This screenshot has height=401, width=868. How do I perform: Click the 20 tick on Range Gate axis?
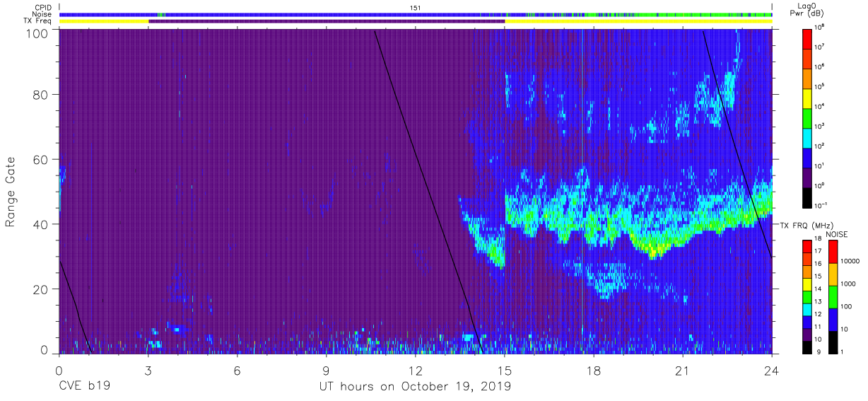40,289
